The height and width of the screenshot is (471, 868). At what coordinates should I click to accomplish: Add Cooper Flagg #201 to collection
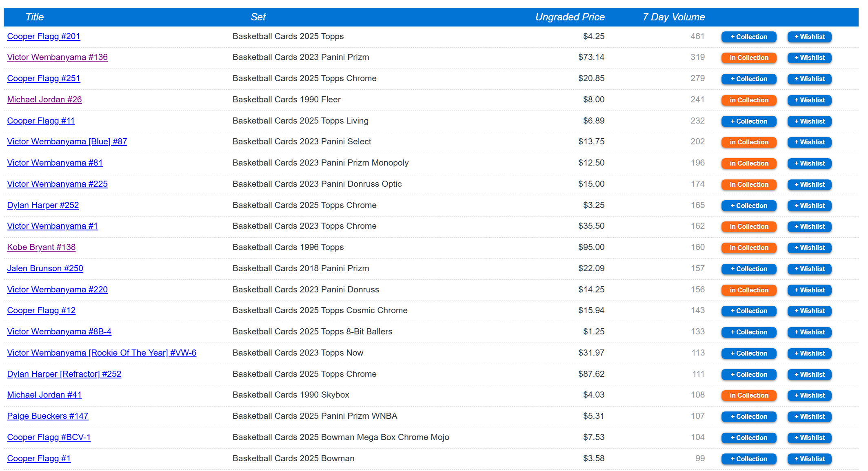coord(749,37)
